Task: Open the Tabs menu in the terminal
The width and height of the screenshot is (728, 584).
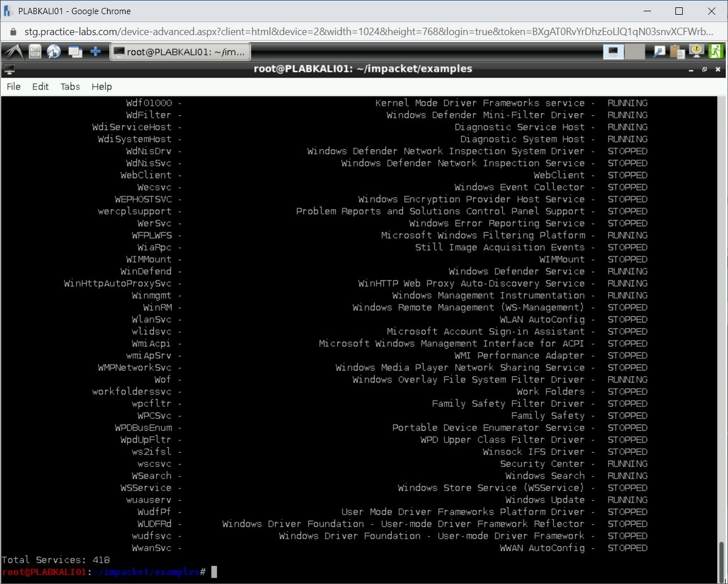Action: click(70, 87)
